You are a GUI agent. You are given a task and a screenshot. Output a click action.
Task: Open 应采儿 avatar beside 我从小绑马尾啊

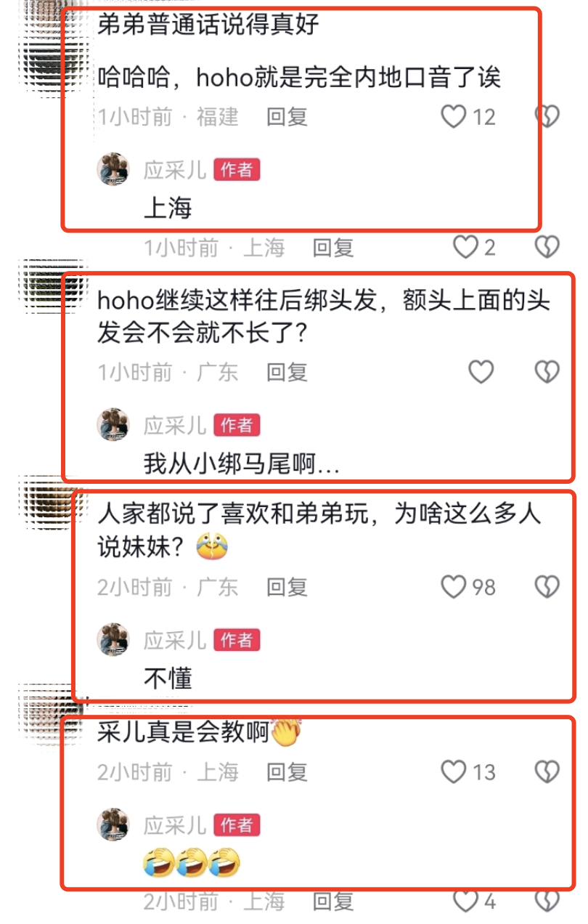(x=113, y=424)
